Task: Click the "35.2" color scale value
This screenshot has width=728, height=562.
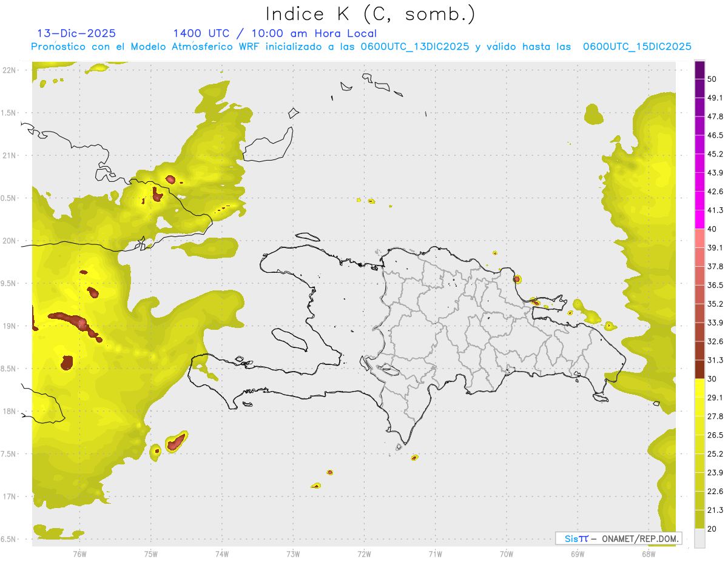Action: click(x=715, y=304)
